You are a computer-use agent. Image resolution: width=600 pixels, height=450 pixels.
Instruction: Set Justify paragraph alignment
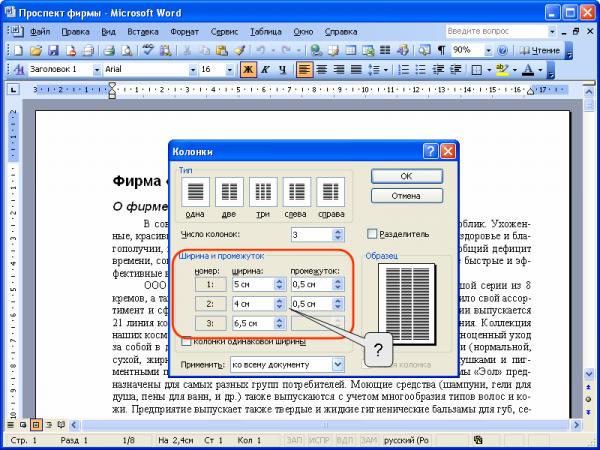356,70
